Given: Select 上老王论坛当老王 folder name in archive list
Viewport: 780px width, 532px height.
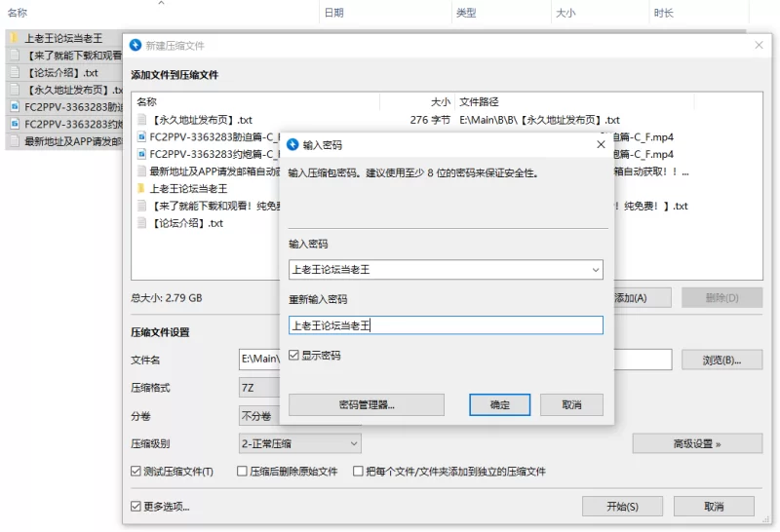Looking at the screenshot, I should tap(188, 188).
